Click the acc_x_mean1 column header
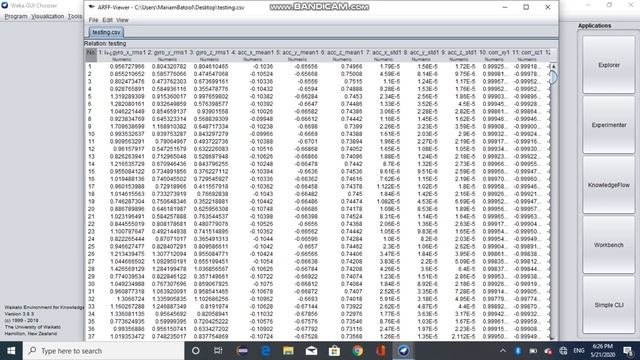 coord(252,55)
